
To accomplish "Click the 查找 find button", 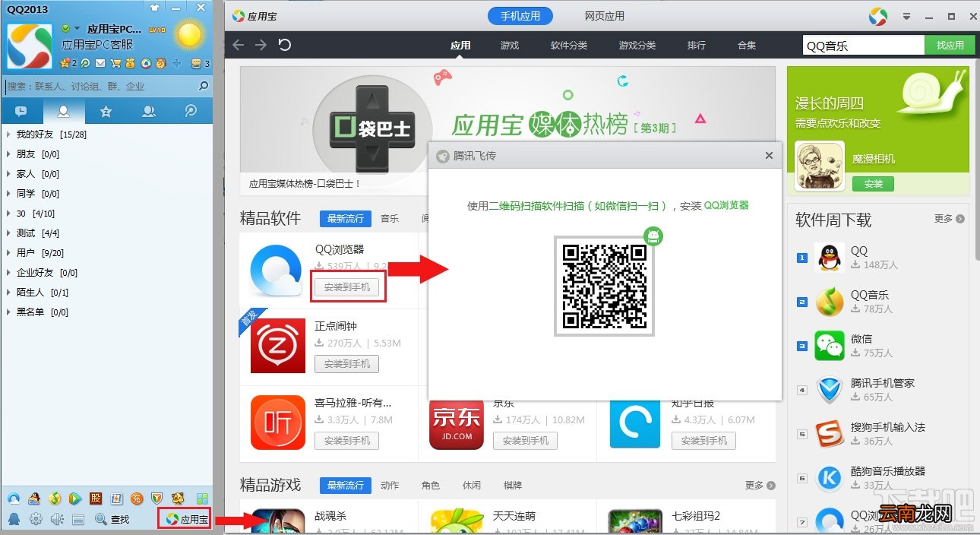I will pyautogui.click(x=113, y=519).
